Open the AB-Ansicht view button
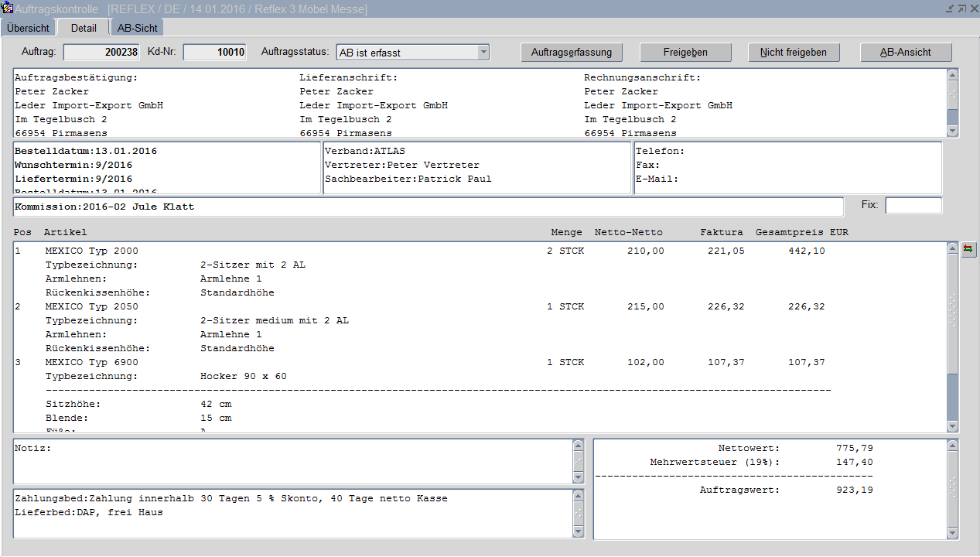Image resolution: width=980 pixels, height=557 pixels. pyautogui.click(x=906, y=53)
